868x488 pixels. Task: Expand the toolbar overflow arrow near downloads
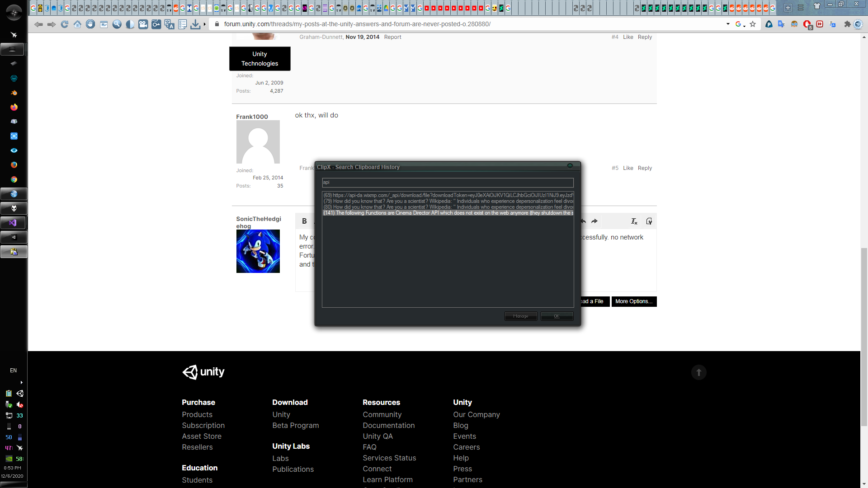coord(205,24)
